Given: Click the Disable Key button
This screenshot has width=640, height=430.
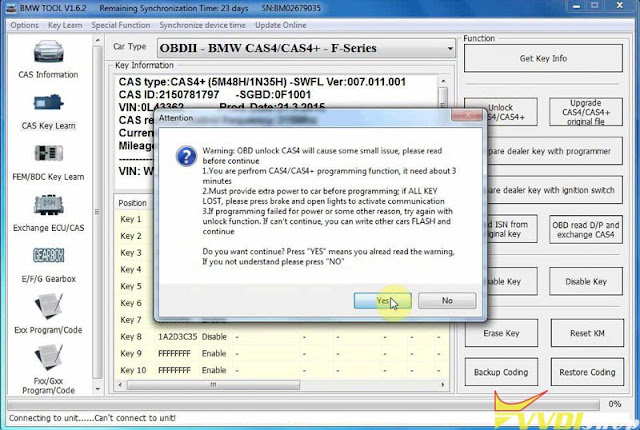Looking at the screenshot, I should (586, 281).
